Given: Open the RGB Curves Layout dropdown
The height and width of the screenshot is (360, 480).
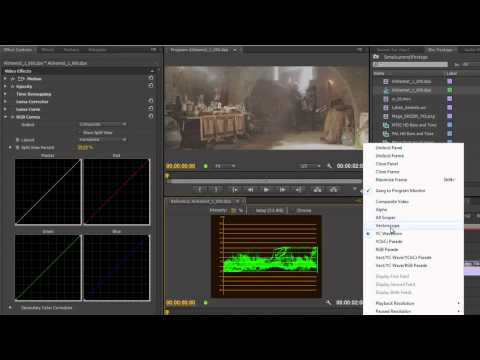Looking at the screenshot, I should pyautogui.click(x=103, y=139).
